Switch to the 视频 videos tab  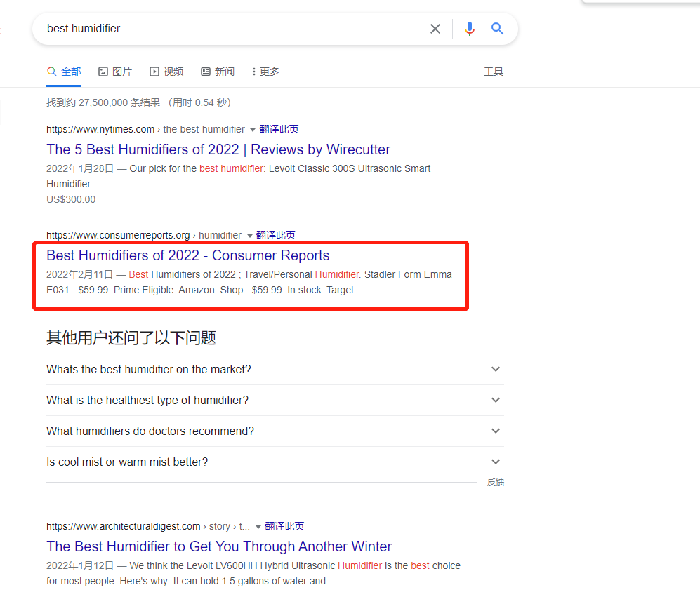coord(166,72)
